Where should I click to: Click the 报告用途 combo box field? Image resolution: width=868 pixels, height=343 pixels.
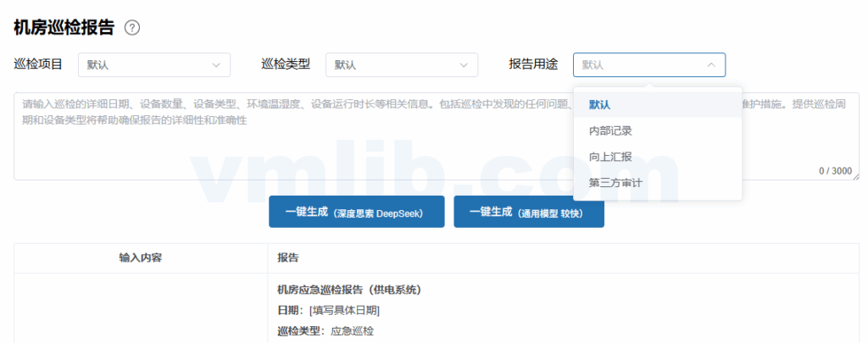coord(641,64)
